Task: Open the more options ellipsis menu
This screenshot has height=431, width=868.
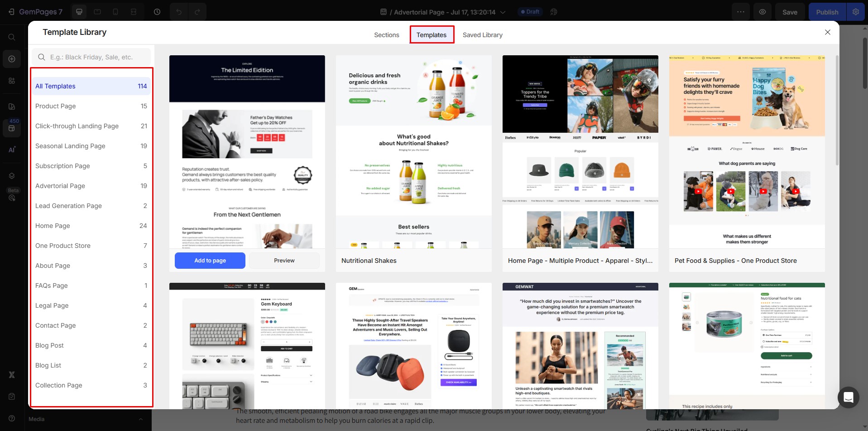Action: tap(740, 12)
